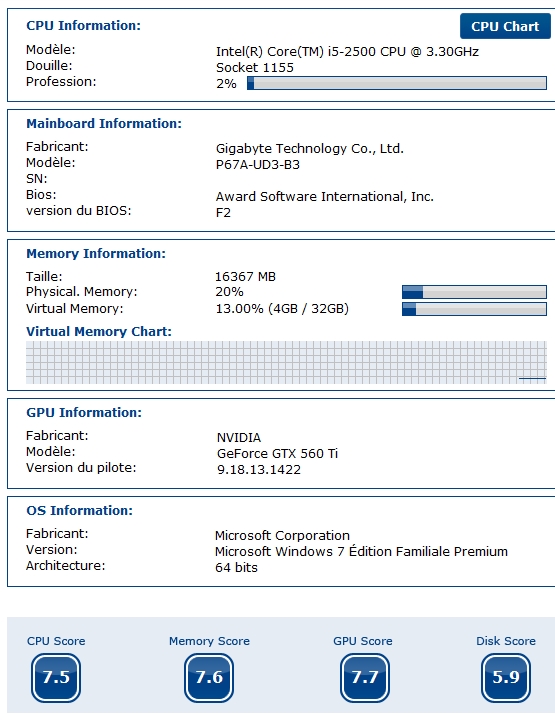Screen dimensions: 555x723
Task: Click the P67A-UD3-B3 mainboard model
Action: click(258, 165)
